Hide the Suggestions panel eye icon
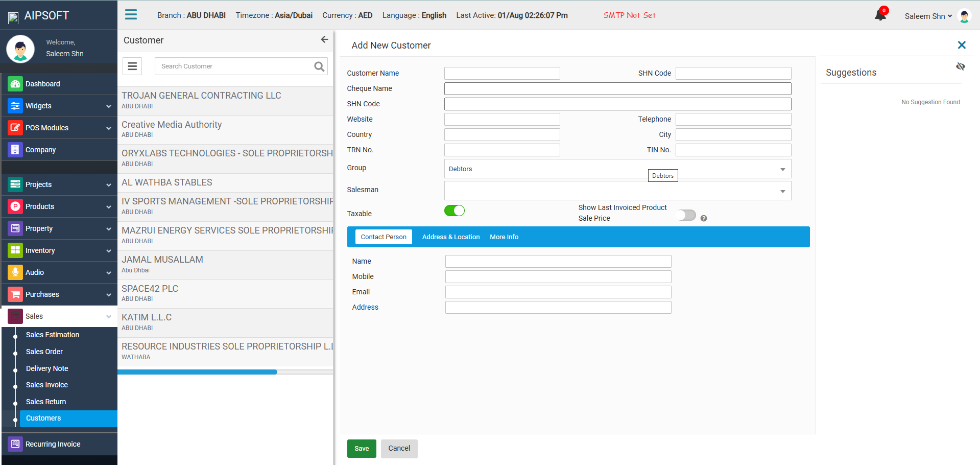 [961, 66]
